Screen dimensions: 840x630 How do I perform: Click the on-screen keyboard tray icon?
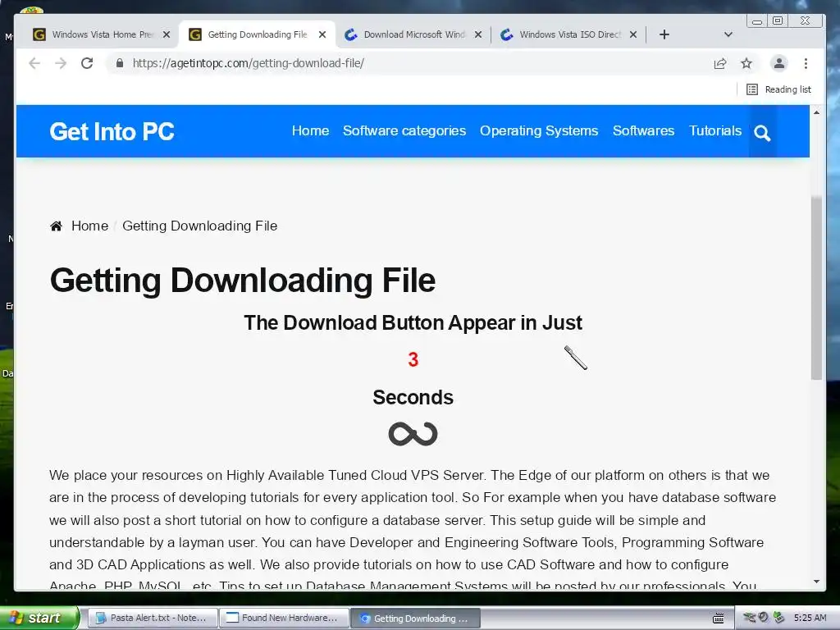coord(719,619)
